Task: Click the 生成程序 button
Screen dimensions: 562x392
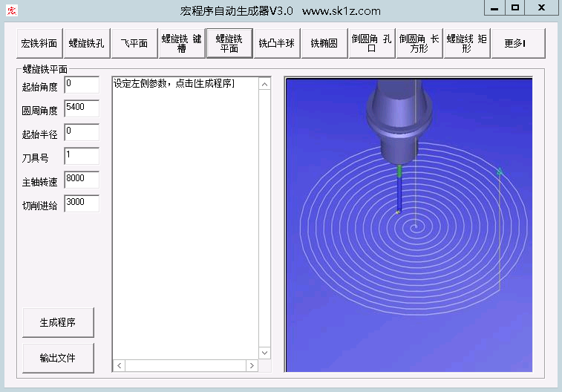Action: click(58, 322)
